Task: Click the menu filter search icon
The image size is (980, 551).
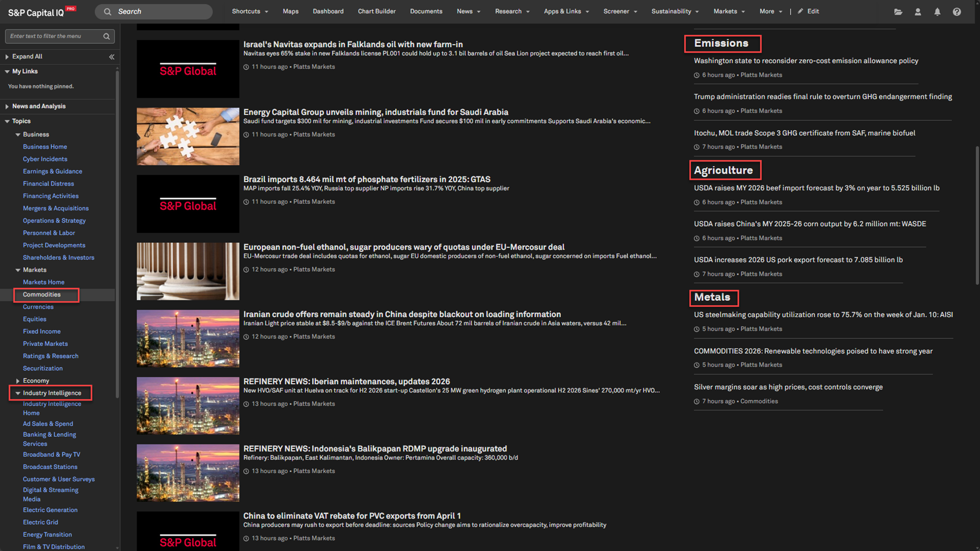Action: pyautogui.click(x=107, y=36)
